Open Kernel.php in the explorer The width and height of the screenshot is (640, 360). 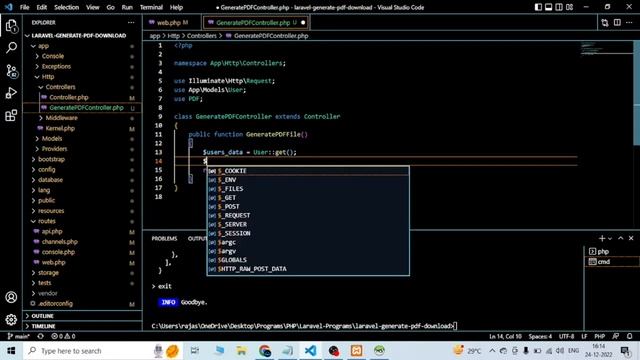point(60,129)
